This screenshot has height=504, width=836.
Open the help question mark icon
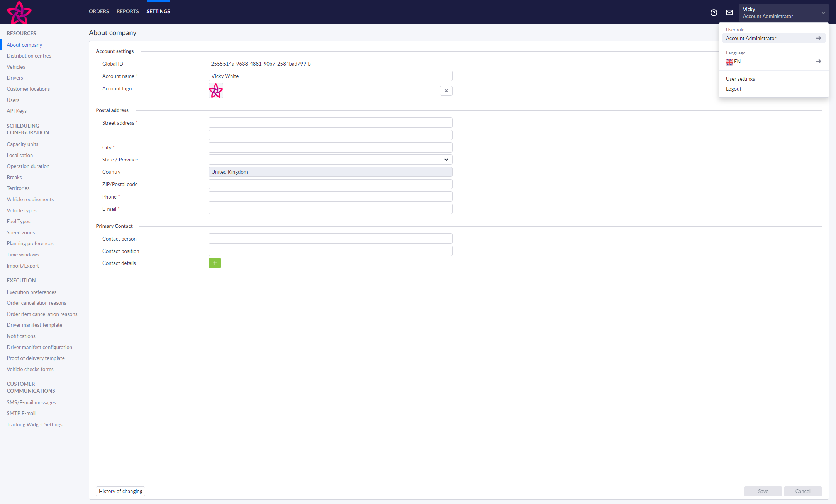(x=714, y=13)
